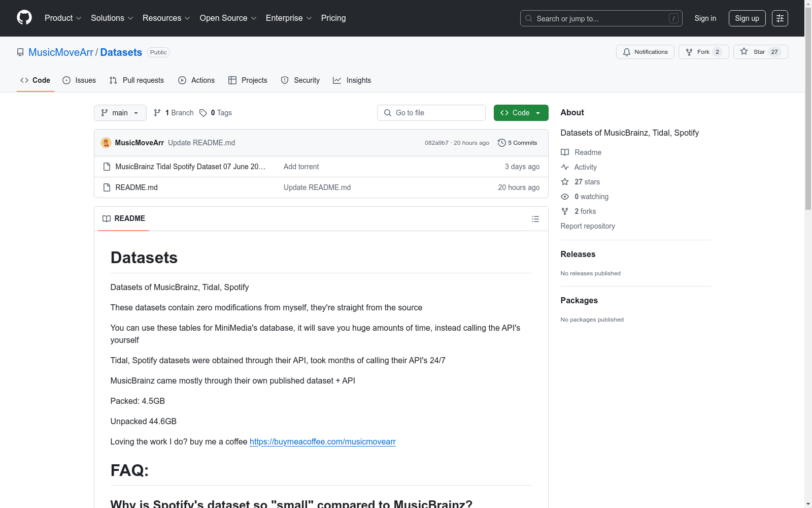Click the repository icon before MusicMoveArr
Viewport: 812px width, 508px height.
[20, 52]
